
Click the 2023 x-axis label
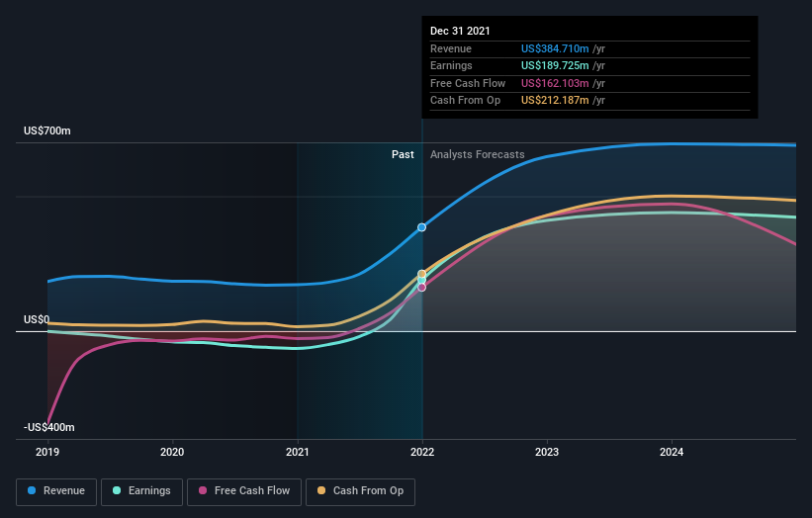[x=547, y=453]
